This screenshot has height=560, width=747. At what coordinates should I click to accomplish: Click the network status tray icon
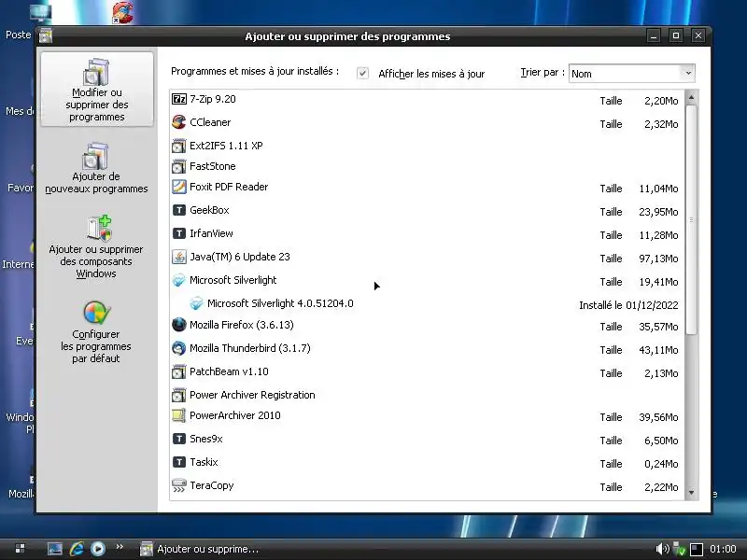pyautogui.click(x=679, y=549)
